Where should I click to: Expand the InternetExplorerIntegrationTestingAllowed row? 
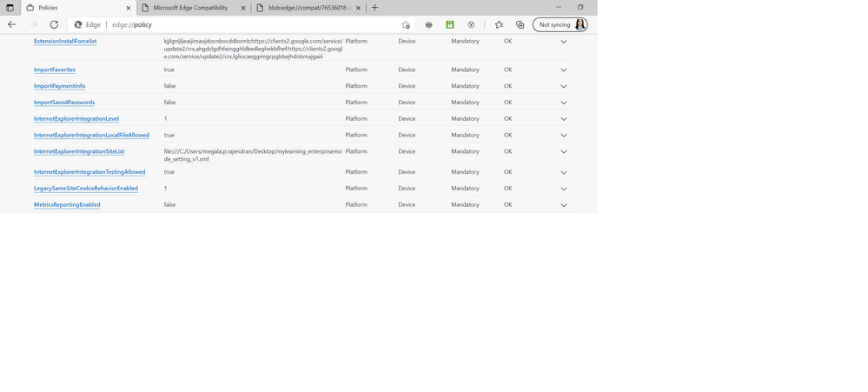tap(564, 172)
